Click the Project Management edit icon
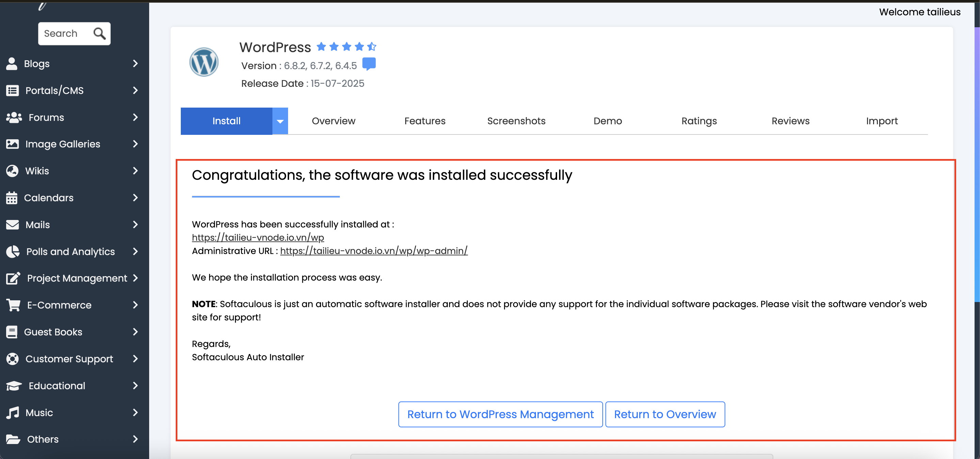The height and width of the screenshot is (459, 980). (x=13, y=278)
